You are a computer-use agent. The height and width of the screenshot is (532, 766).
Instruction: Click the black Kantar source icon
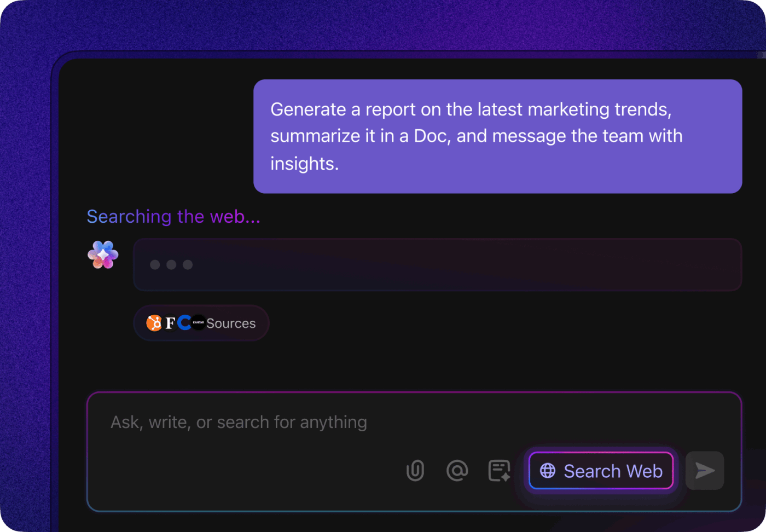pos(198,322)
